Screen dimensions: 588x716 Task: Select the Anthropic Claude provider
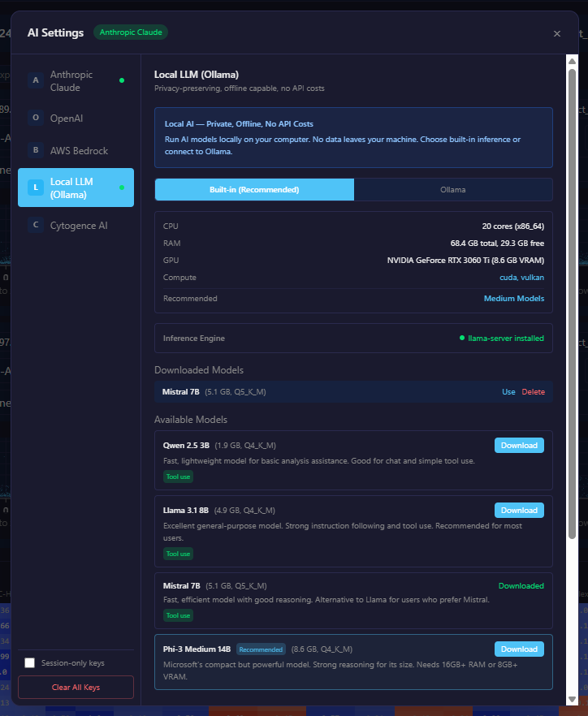(76, 81)
